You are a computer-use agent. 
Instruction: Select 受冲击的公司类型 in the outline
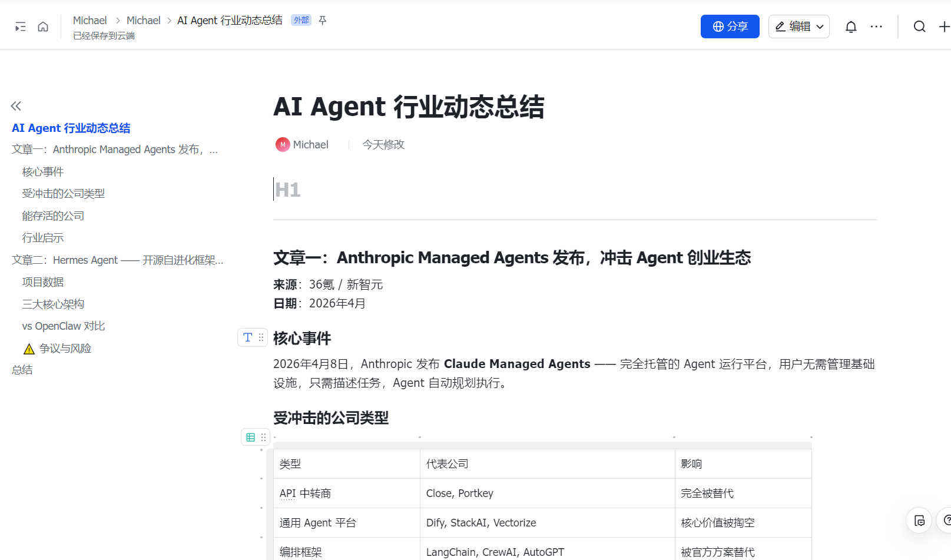click(x=64, y=194)
